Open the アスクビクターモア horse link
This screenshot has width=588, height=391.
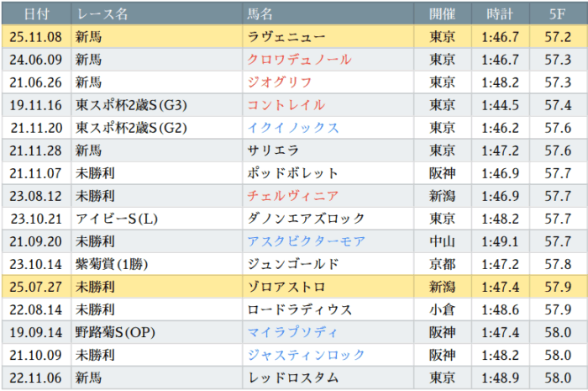[306, 241]
